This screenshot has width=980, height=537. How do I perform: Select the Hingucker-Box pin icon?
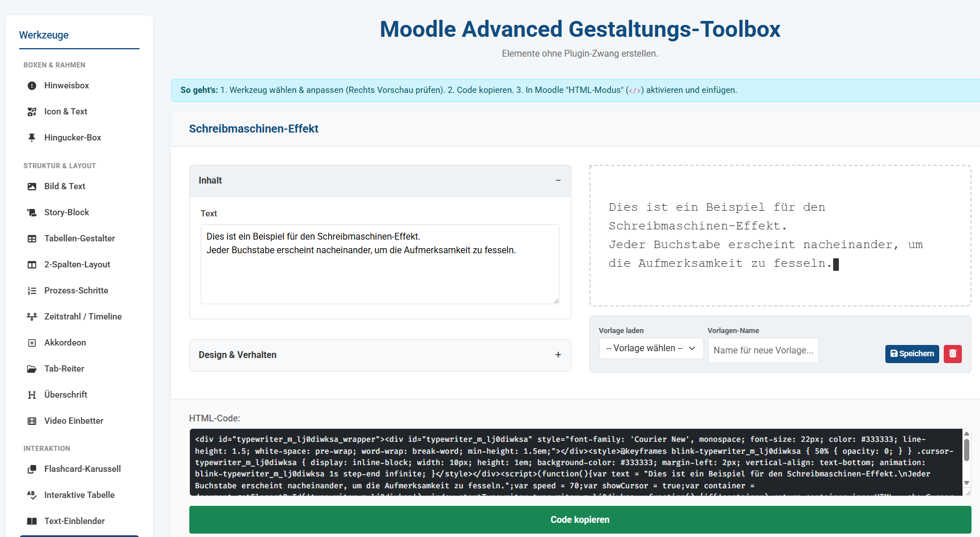tap(32, 138)
